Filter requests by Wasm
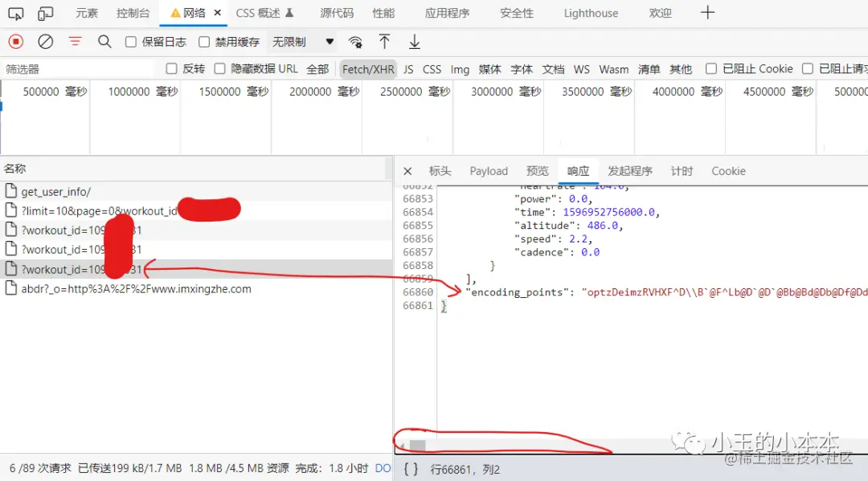 (x=614, y=69)
